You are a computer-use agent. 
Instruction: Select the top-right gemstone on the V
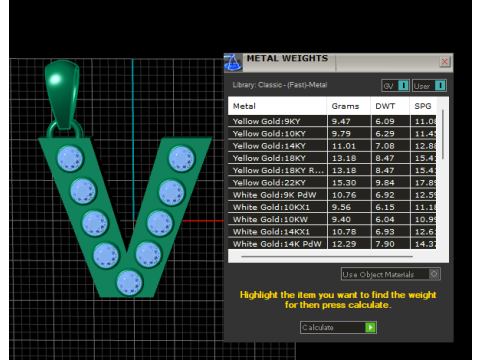(x=181, y=159)
